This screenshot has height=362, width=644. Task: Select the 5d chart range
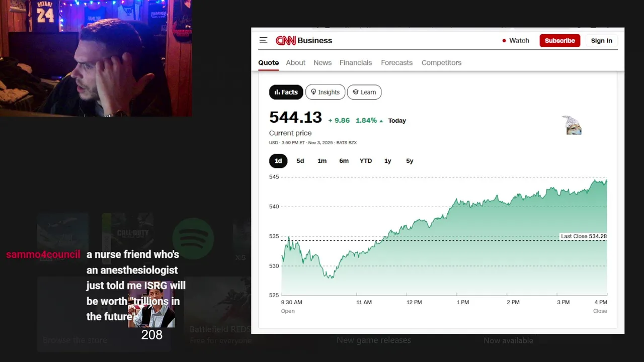click(300, 161)
